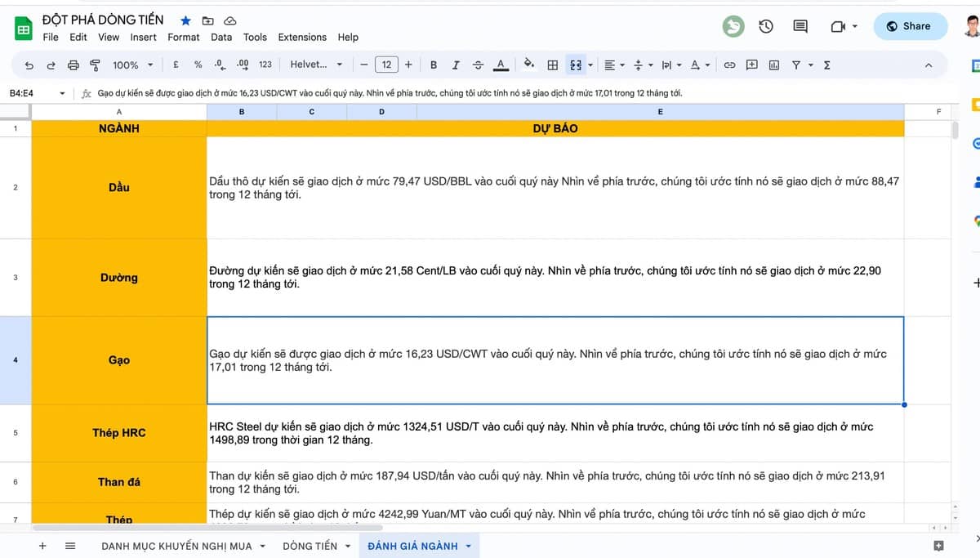Toggle italic formatting on selected cell
Image resolution: width=980 pixels, height=558 pixels.
click(x=456, y=64)
